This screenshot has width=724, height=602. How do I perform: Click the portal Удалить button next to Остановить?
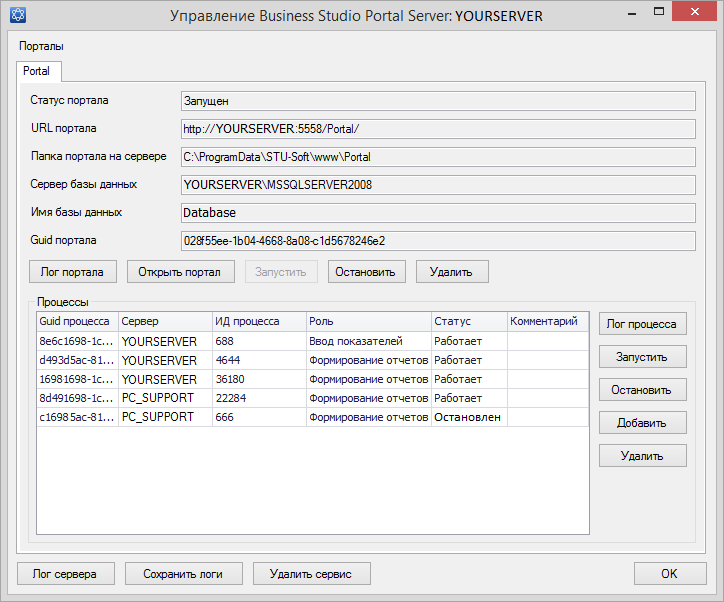452,272
